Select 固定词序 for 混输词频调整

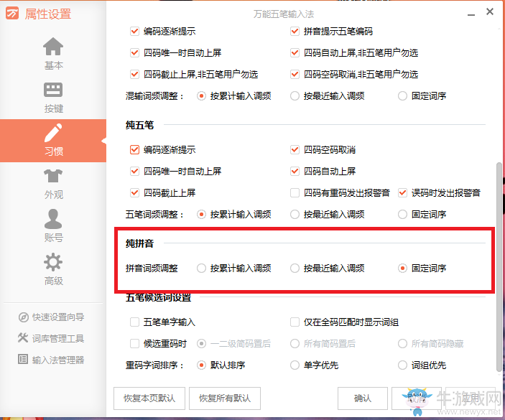pos(402,96)
